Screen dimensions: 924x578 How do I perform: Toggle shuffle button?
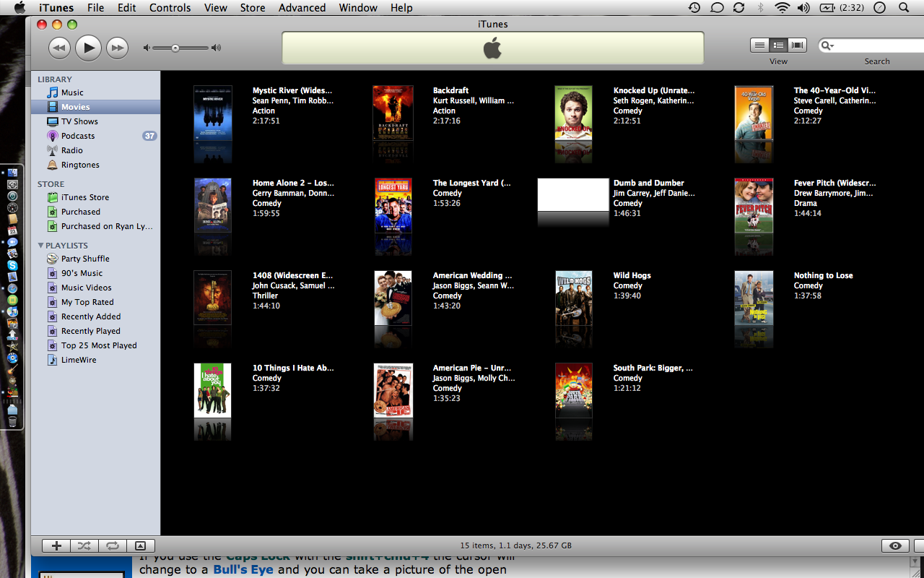tap(84, 546)
